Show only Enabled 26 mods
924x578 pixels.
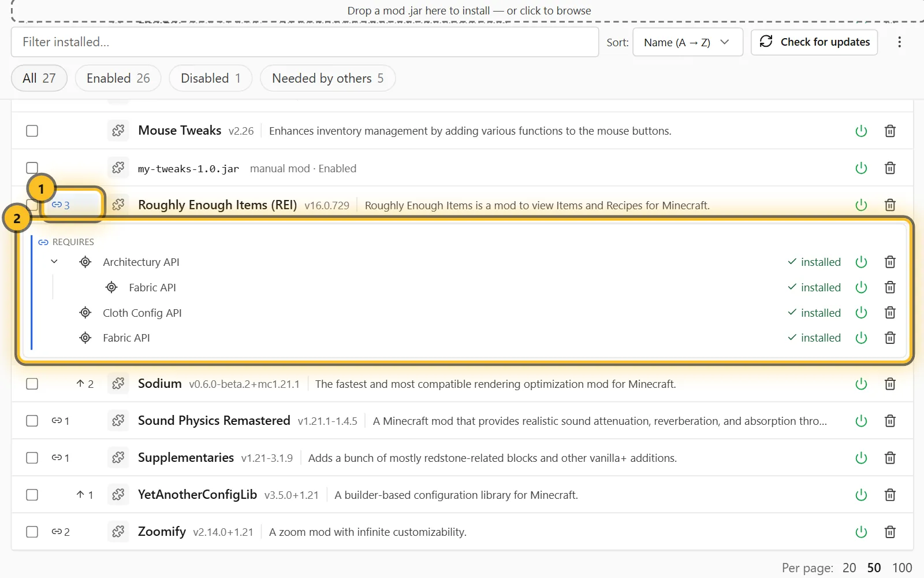tap(118, 78)
